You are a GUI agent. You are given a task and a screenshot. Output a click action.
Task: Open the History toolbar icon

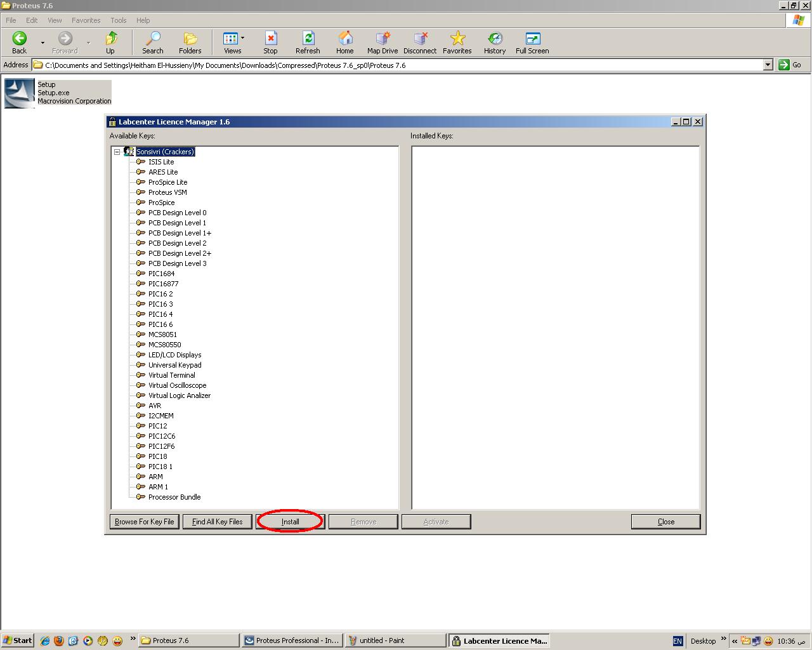pyautogui.click(x=495, y=39)
